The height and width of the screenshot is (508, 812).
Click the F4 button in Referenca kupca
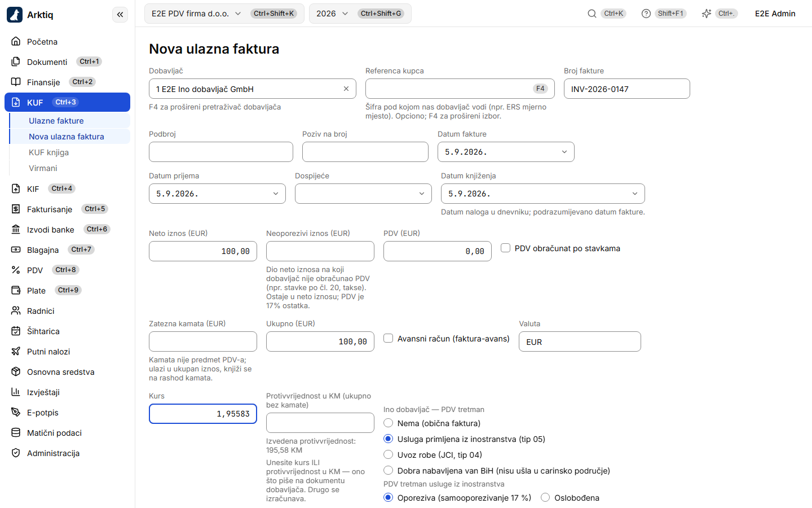tap(540, 89)
